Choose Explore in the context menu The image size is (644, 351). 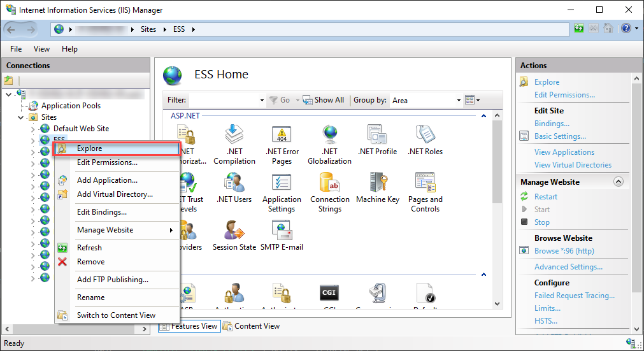click(x=117, y=148)
